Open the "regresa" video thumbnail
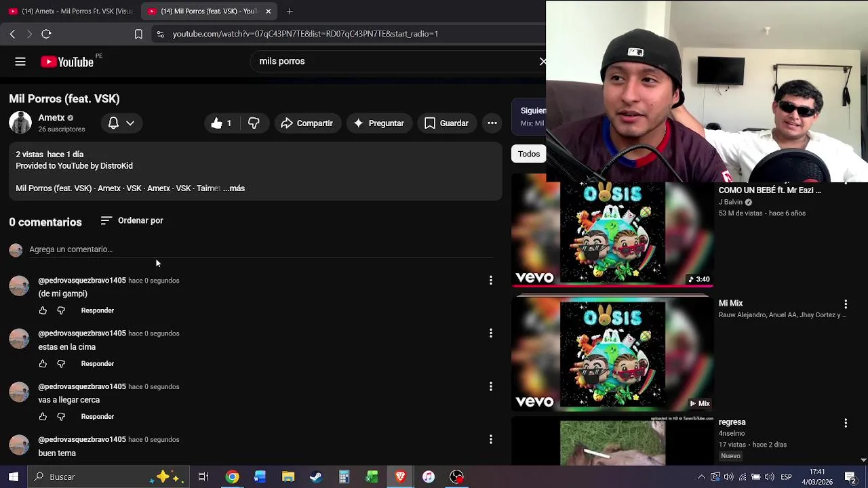 click(x=612, y=442)
